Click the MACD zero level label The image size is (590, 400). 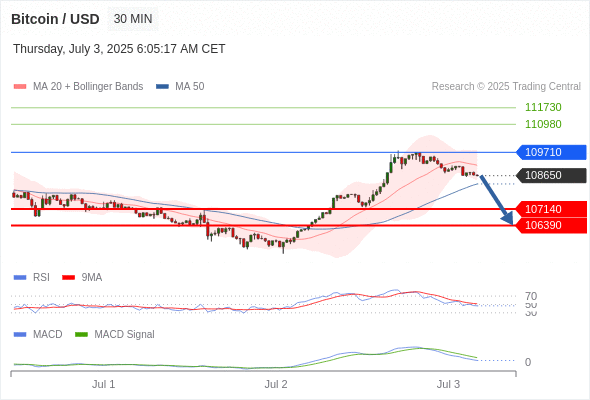[528, 362]
